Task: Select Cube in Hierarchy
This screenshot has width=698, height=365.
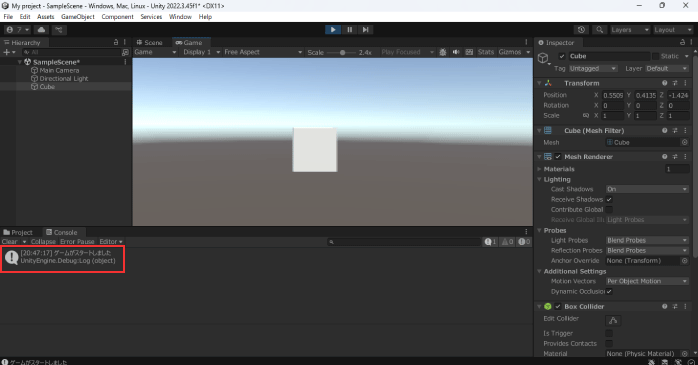Action: pos(47,87)
